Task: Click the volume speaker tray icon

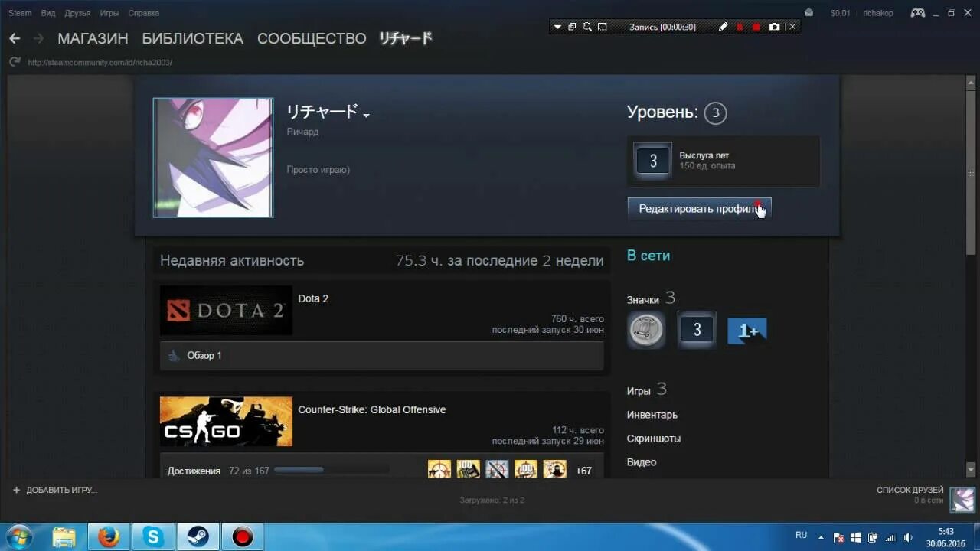Action: tap(908, 536)
